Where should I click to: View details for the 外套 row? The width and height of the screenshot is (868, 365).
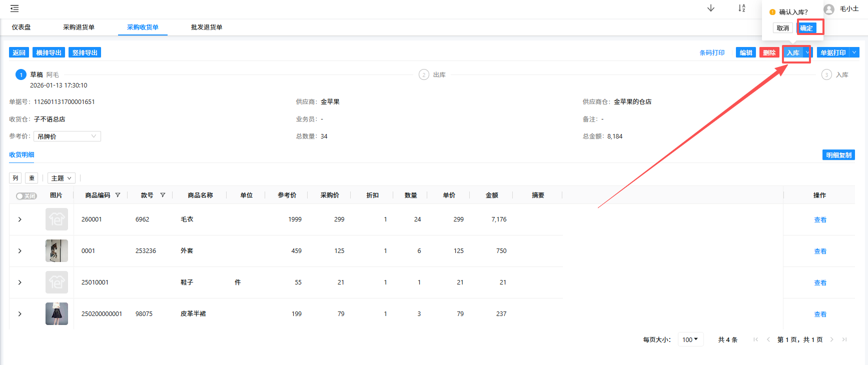tap(820, 251)
